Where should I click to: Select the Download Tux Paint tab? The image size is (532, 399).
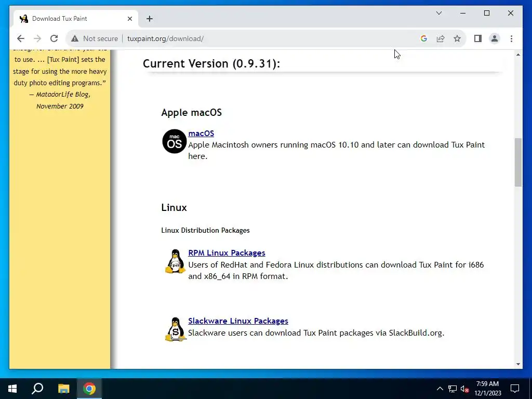pos(76,19)
